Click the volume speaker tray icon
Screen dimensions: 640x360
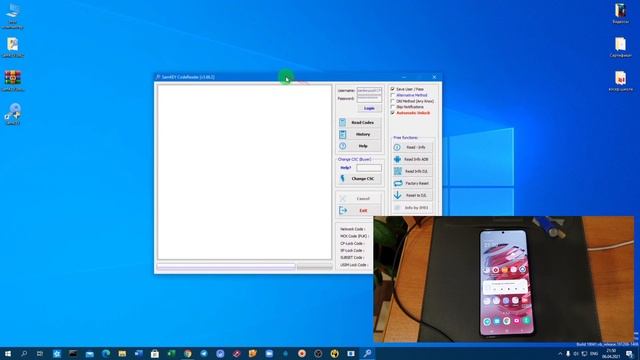click(x=576, y=354)
